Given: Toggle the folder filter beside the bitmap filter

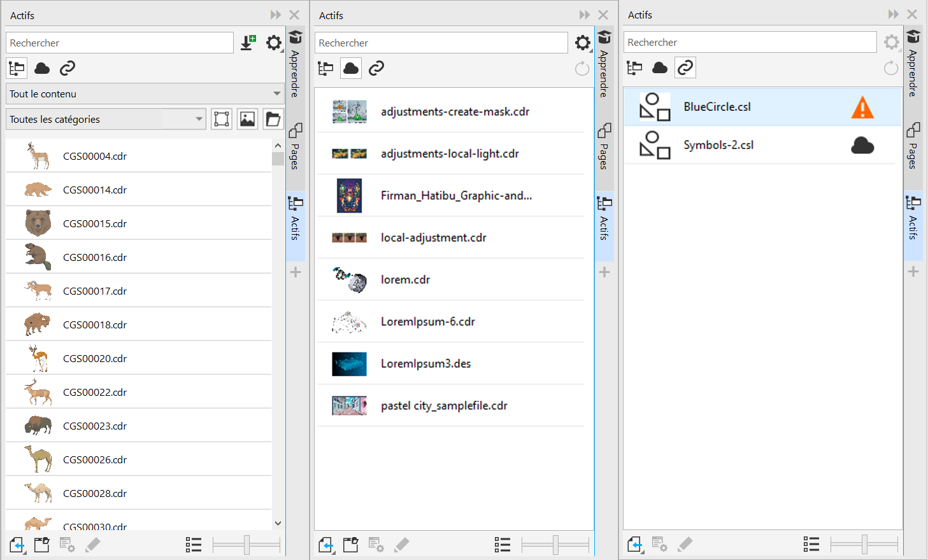Looking at the screenshot, I should click(273, 119).
